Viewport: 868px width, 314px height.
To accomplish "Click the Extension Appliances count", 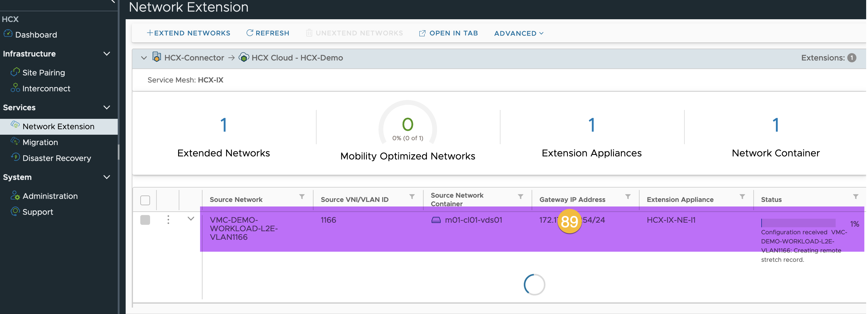I will point(592,125).
